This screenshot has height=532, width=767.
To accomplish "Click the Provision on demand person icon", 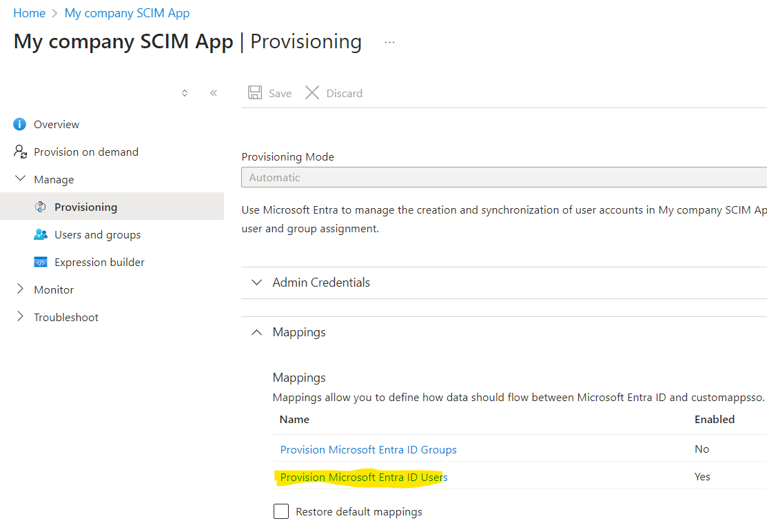I will click(20, 152).
